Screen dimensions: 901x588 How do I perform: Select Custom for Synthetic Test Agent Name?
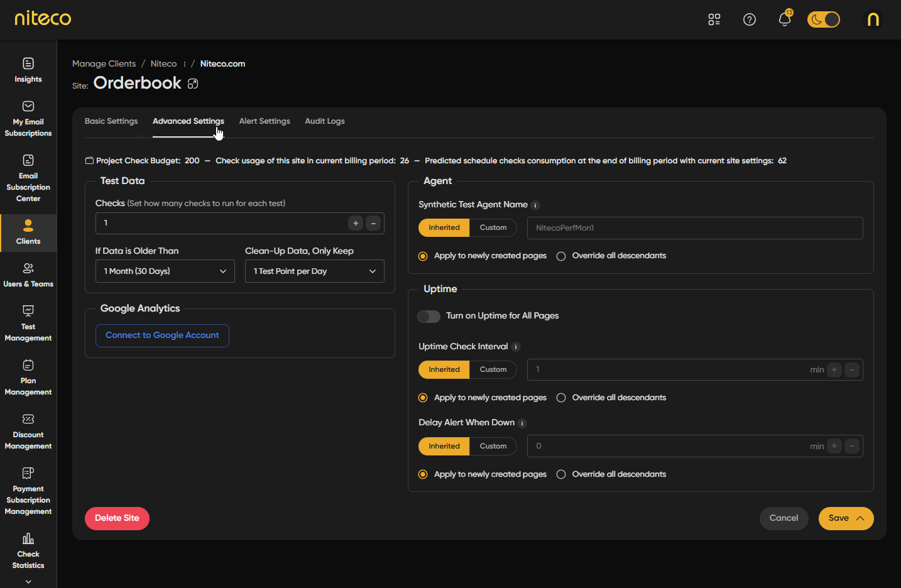coord(493,228)
